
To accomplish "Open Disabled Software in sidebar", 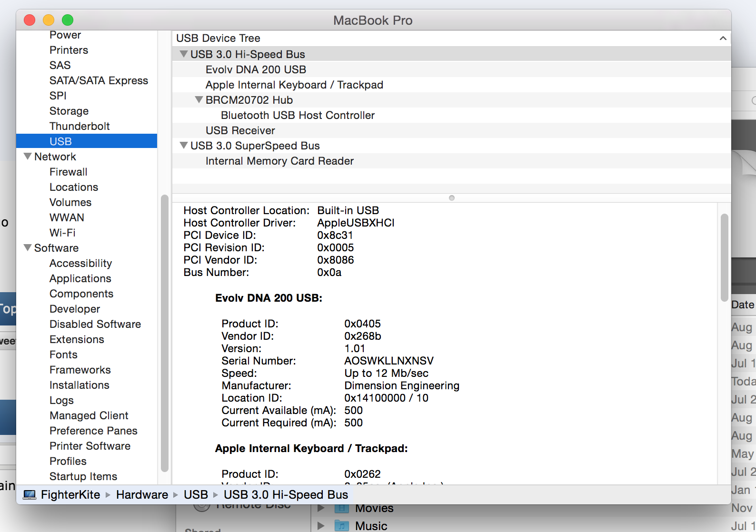I will click(95, 324).
